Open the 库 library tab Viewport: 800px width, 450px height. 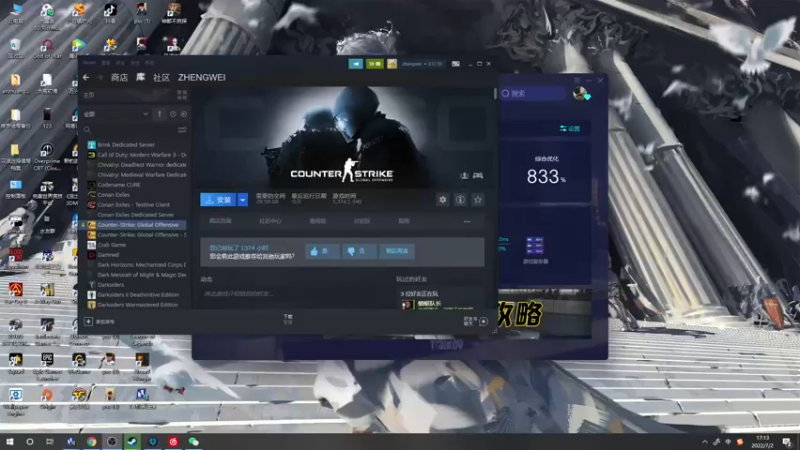[x=140, y=78]
